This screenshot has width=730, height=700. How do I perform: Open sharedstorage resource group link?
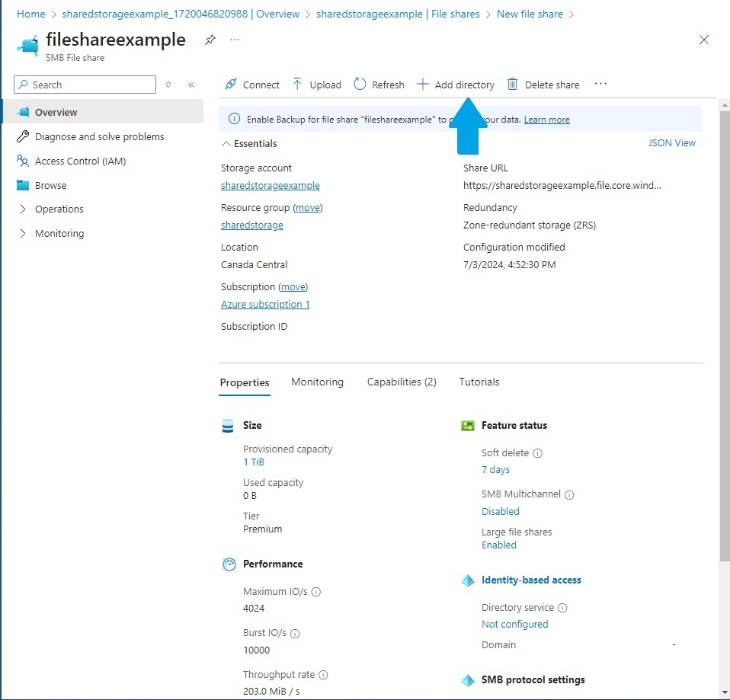pyautogui.click(x=252, y=225)
